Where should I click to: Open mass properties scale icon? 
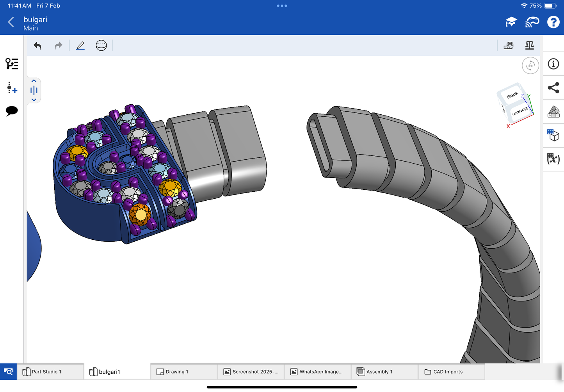tap(529, 46)
